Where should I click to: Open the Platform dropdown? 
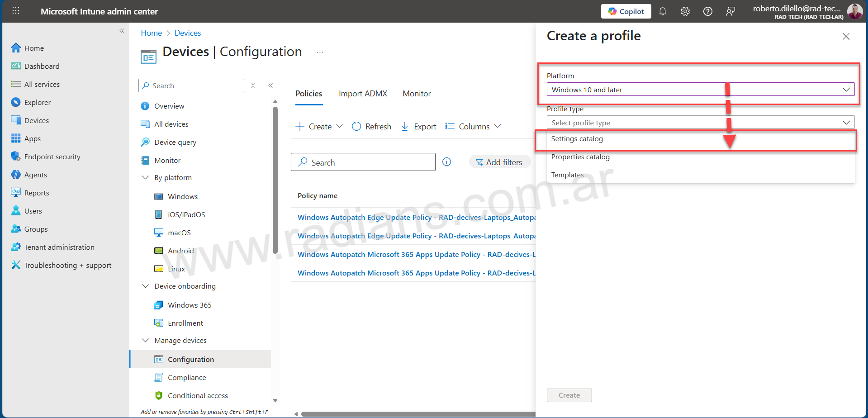[700, 90]
